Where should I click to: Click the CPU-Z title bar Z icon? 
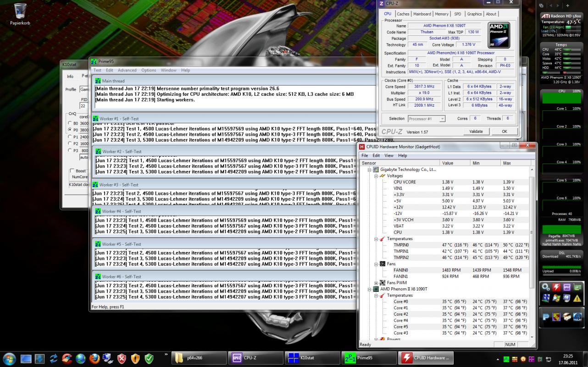[x=382, y=3]
